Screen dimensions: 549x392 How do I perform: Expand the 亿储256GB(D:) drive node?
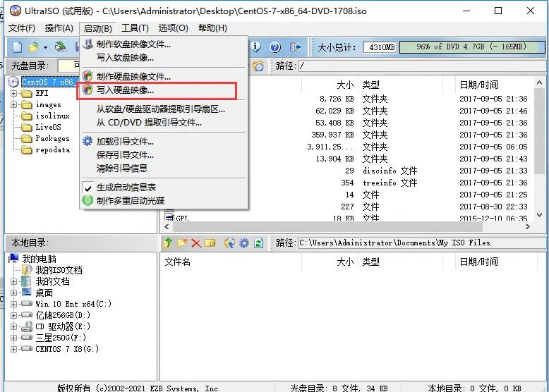coord(13,315)
